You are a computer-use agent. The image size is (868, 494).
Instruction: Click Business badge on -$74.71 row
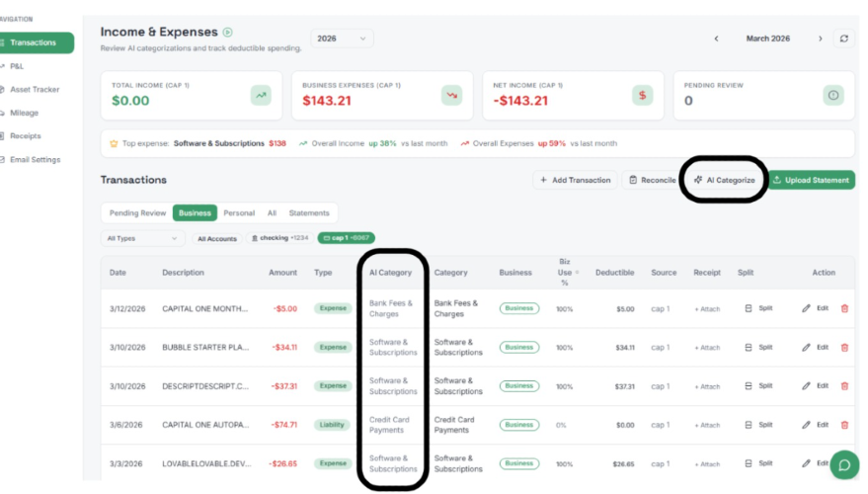point(519,425)
